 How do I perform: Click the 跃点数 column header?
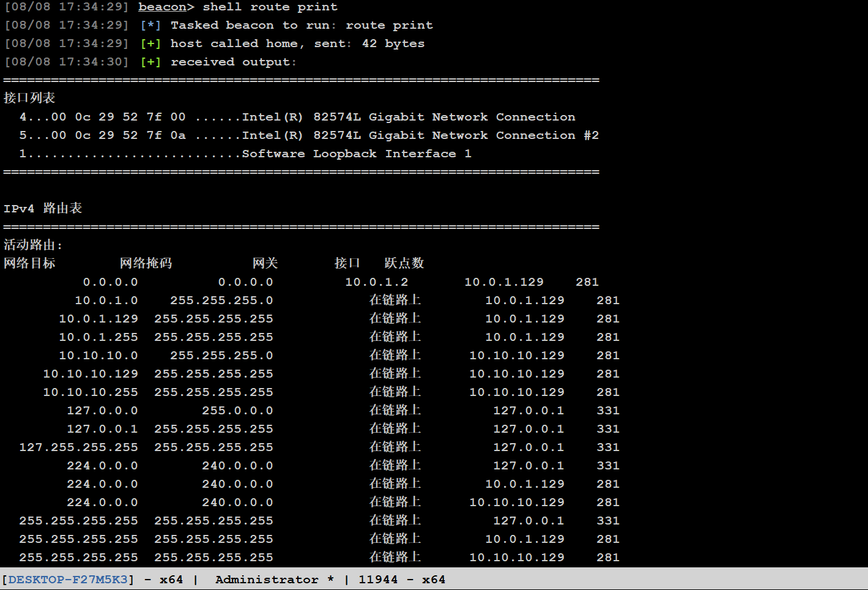tap(404, 263)
